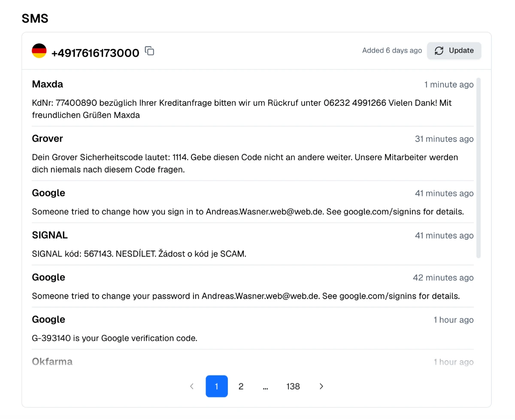Click the G-393140 verification code message
Viewport: 515px width, 420px height.
115,338
